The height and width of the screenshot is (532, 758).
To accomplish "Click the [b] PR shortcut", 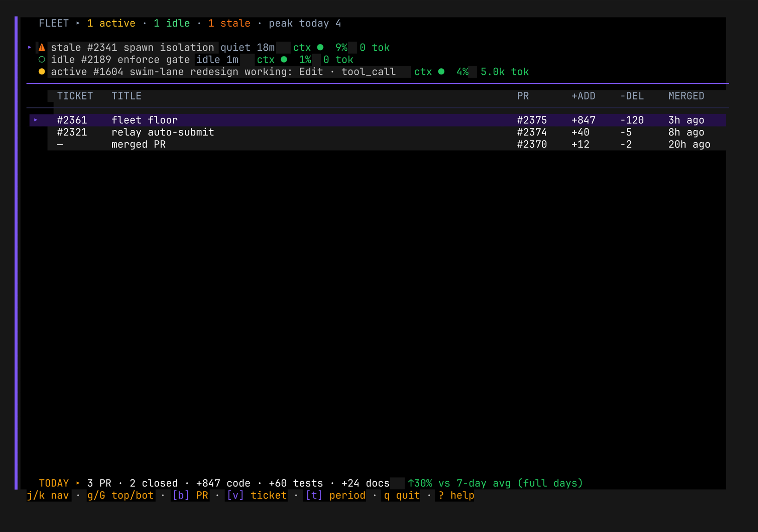I will 190,496.
